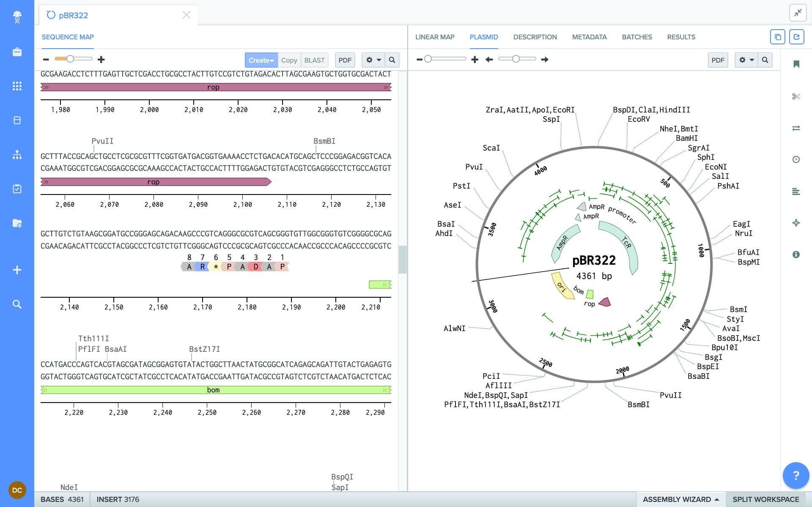Switch to the Linear Map tab
The height and width of the screenshot is (507, 812).
(x=435, y=37)
